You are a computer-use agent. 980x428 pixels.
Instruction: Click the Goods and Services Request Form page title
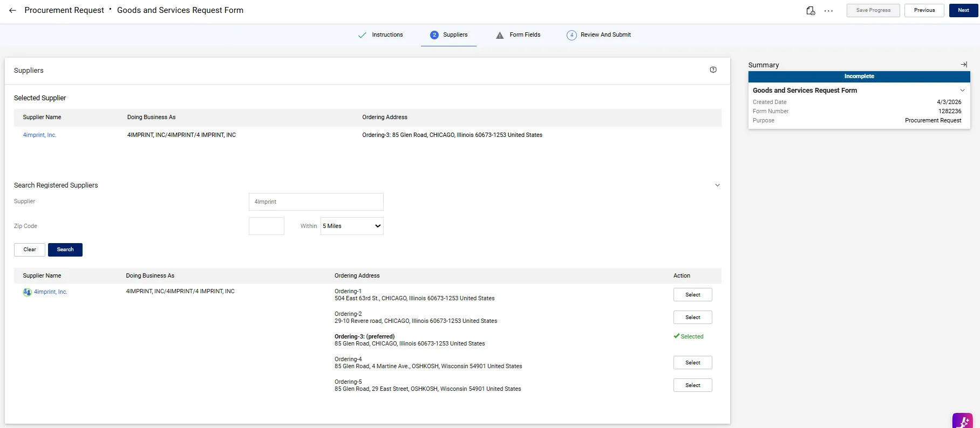(180, 10)
